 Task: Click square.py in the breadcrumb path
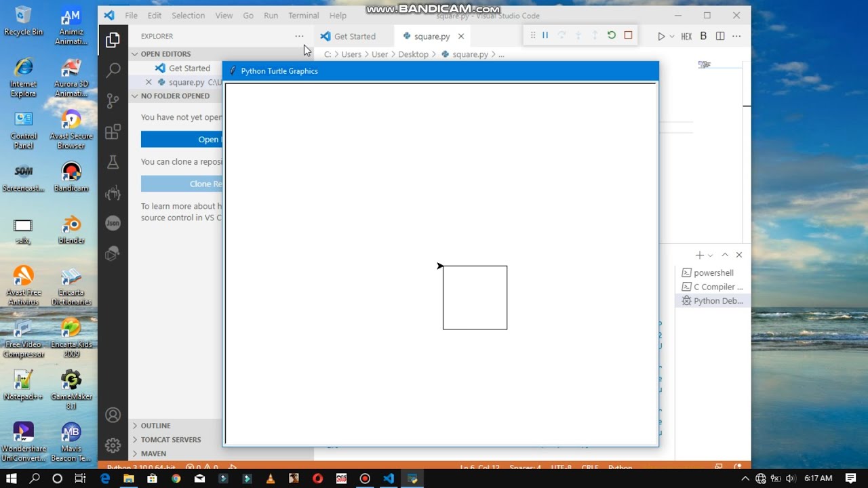[x=470, y=54]
